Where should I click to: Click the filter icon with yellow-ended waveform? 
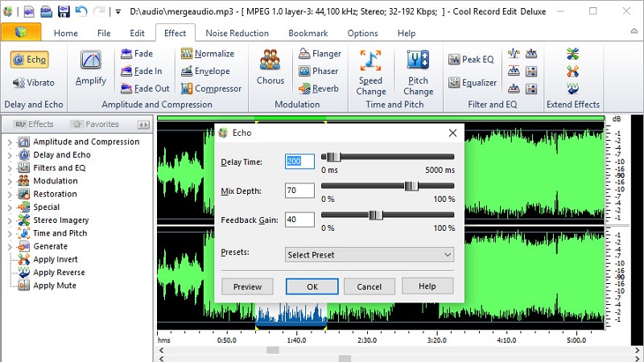(x=514, y=53)
